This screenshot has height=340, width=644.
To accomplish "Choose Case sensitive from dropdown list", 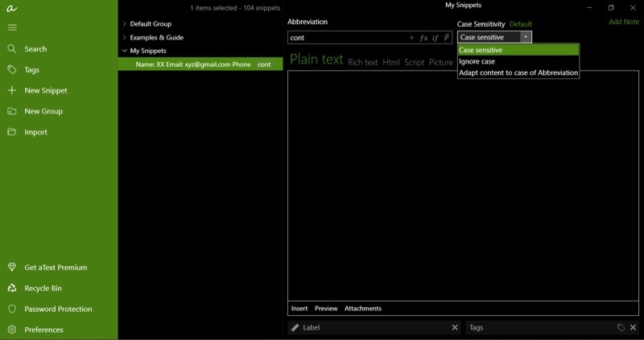I will click(x=518, y=50).
